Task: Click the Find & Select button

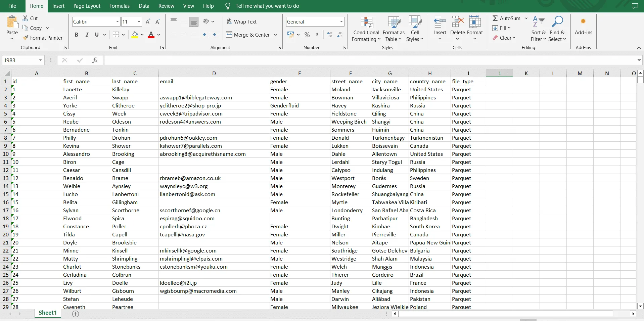Action: coord(557,29)
